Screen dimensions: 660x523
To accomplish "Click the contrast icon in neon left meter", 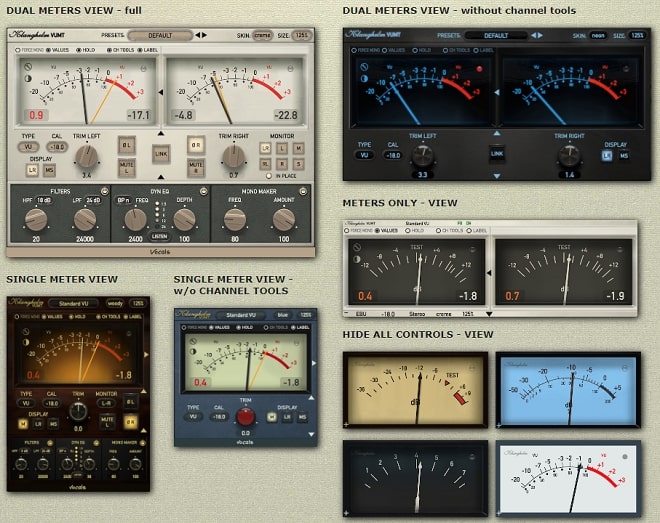I will 364,78.
